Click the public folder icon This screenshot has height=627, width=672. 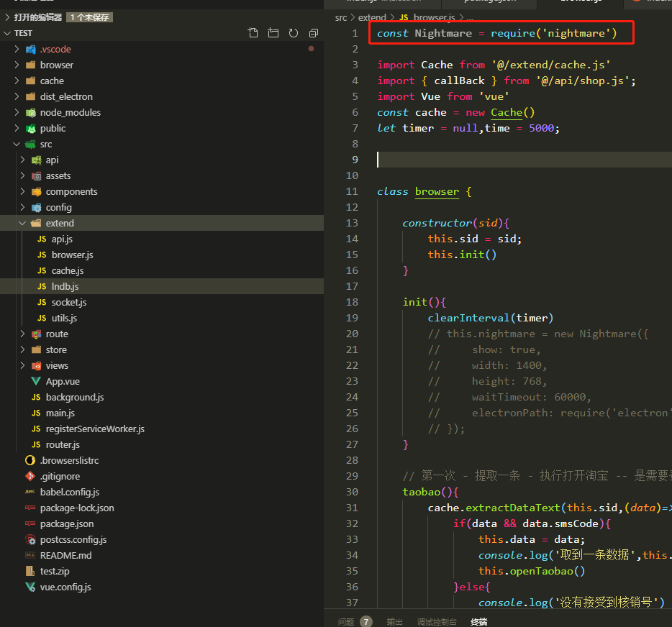tap(30, 129)
